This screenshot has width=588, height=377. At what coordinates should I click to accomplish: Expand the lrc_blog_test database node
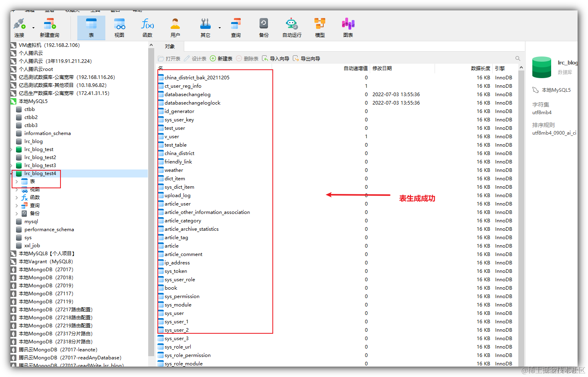coord(12,149)
